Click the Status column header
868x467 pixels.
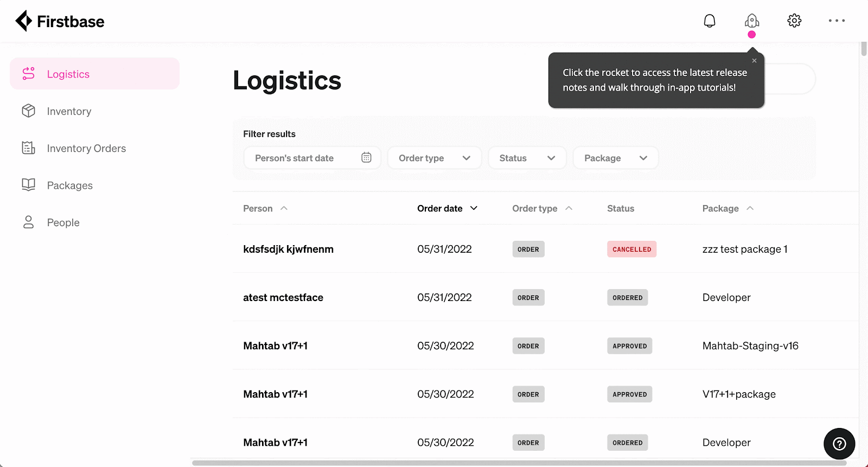tap(621, 208)
